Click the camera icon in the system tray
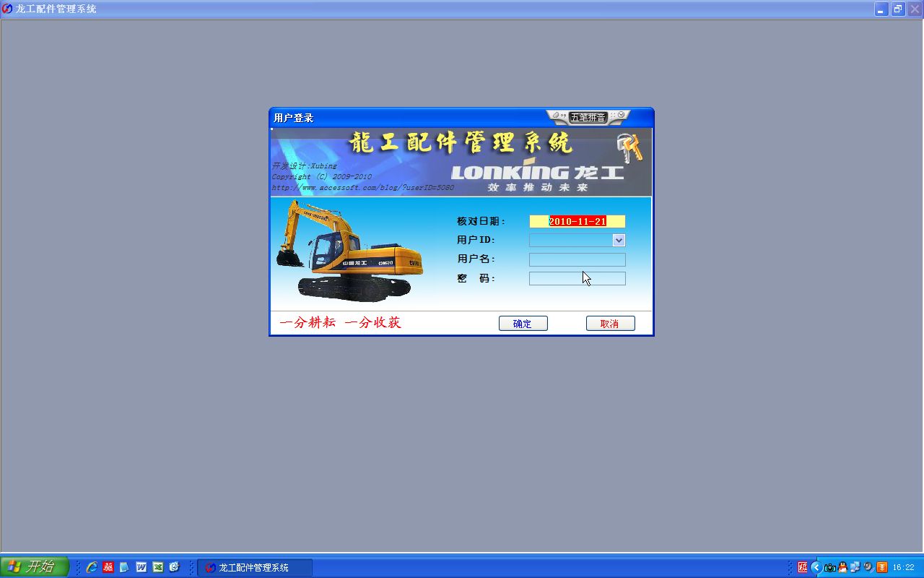The height and width of the screenshot is (578, 924). tap(830, 567)
